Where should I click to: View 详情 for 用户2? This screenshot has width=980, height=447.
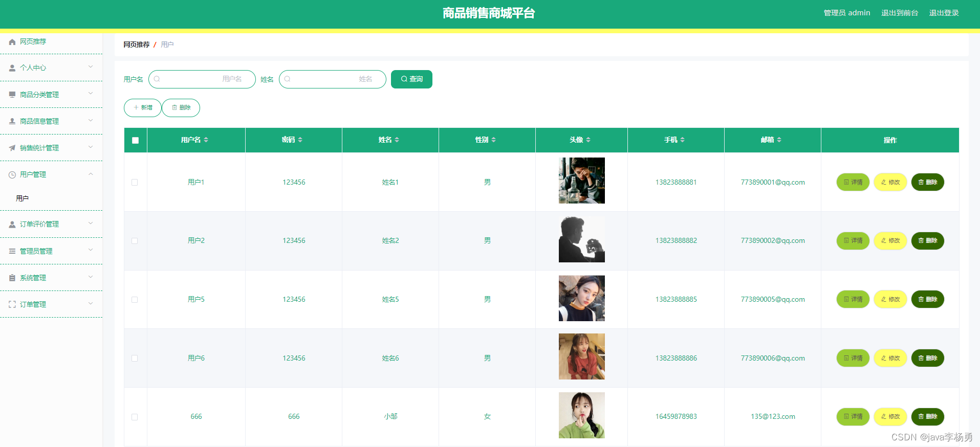coord(853,241)
